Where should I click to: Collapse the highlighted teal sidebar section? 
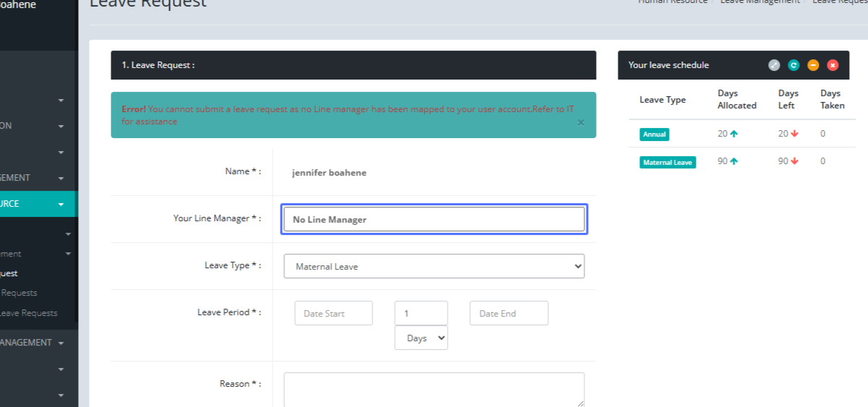click(61, 204)
